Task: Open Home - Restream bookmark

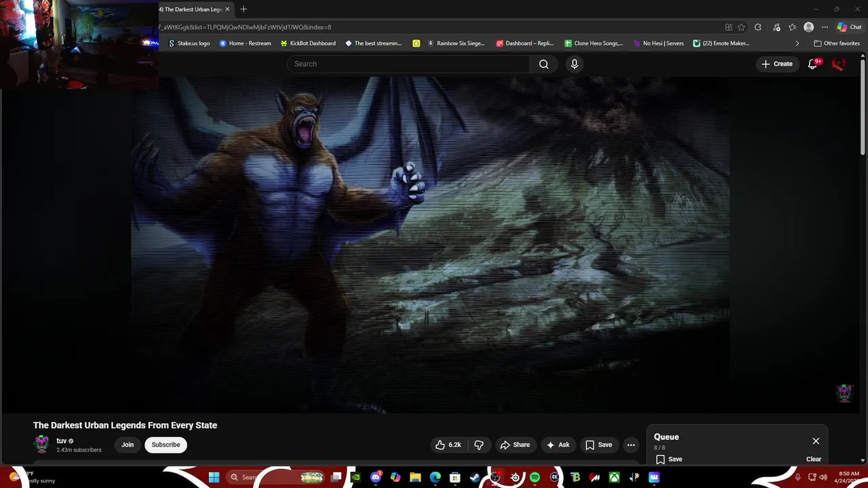Action: [245, 43]
